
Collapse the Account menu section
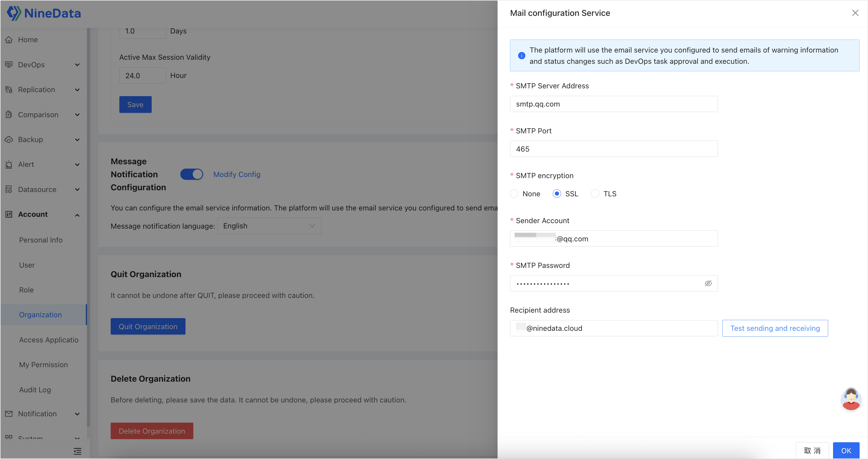[x=77, y=215]
